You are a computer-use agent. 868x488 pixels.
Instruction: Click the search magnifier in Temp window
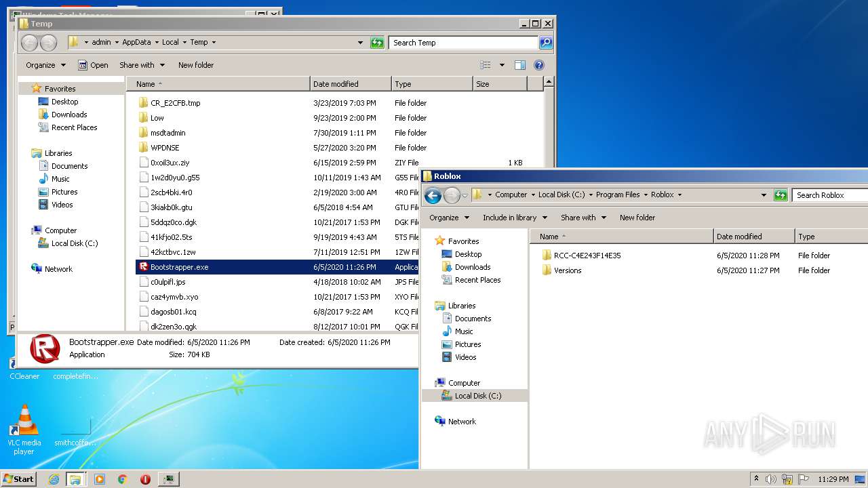(545, 43)
